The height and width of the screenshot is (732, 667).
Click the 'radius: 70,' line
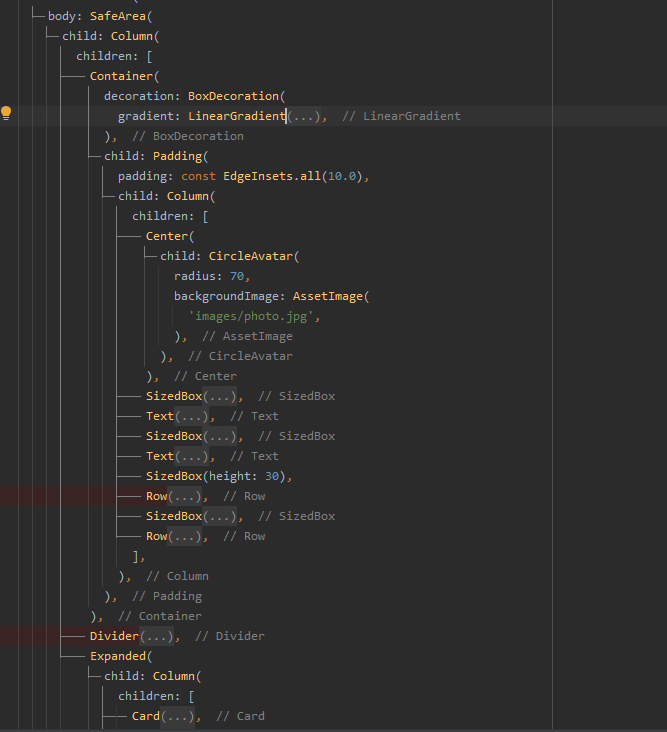pyautogui.click(x=212, y=276)
